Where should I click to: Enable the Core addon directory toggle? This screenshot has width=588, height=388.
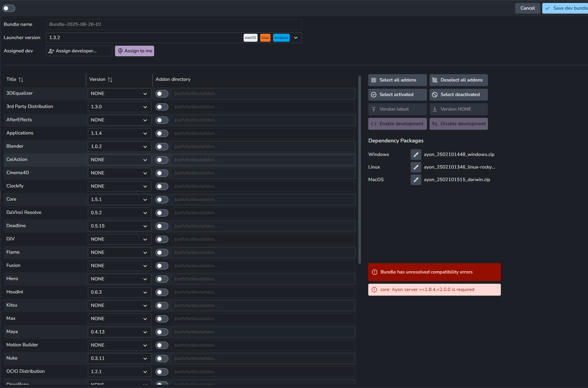pos(162,200)
